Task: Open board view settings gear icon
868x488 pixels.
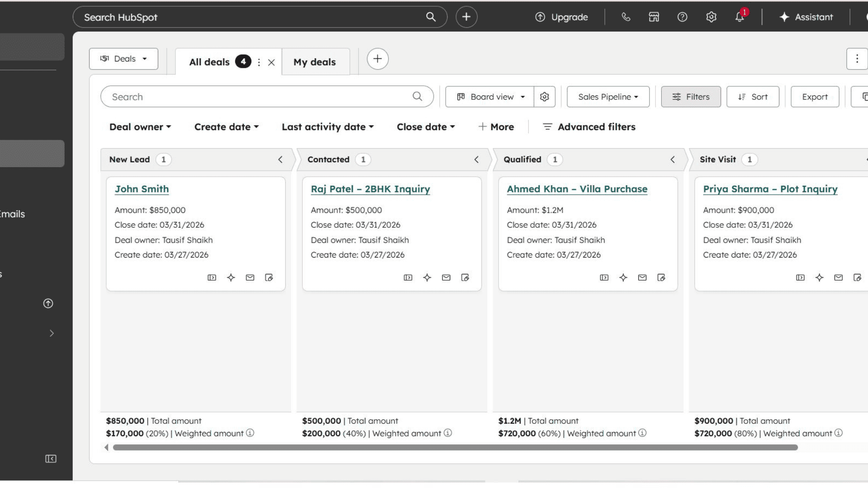Action: [x=544, y=97]
